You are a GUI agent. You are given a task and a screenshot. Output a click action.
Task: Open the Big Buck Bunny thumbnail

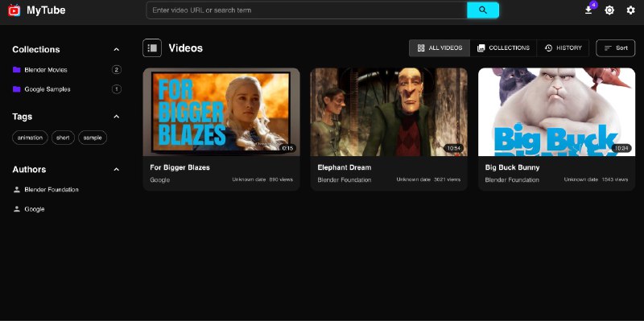pyautogui.click(x=556, y=112)
